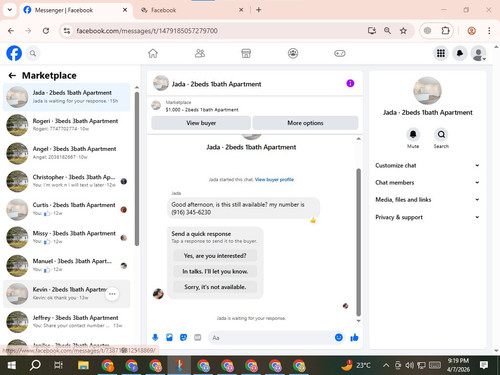Screen dimensions: 500x375
Task: Bookmark this page with the star icon
Action: point(403,31)
